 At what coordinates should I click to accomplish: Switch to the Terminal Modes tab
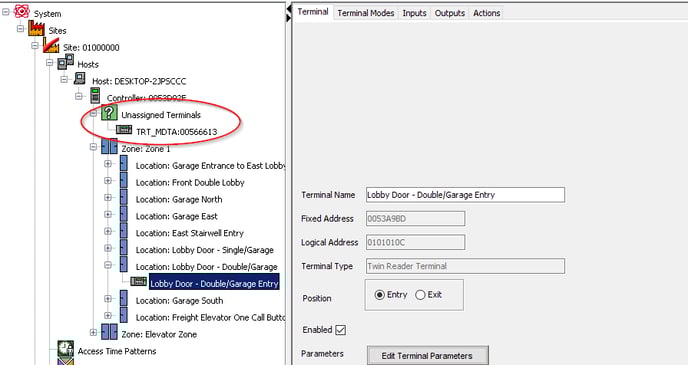pyautogui.click(x=366, y=13)
